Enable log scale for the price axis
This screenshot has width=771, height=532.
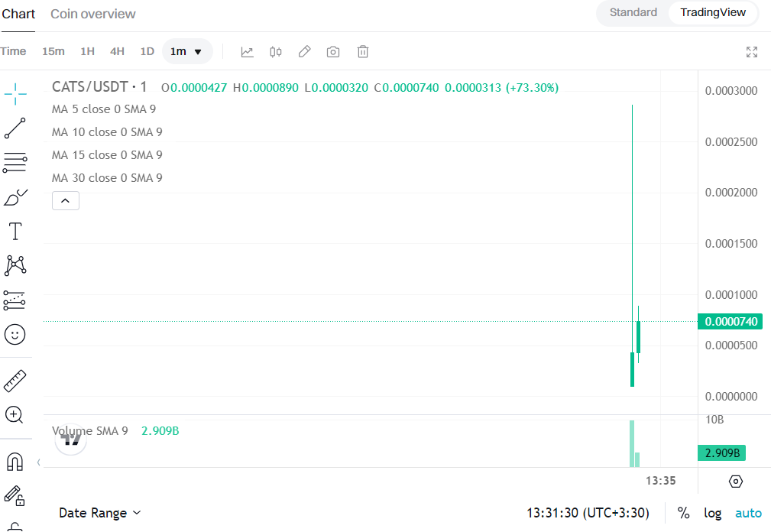point(713,513)
